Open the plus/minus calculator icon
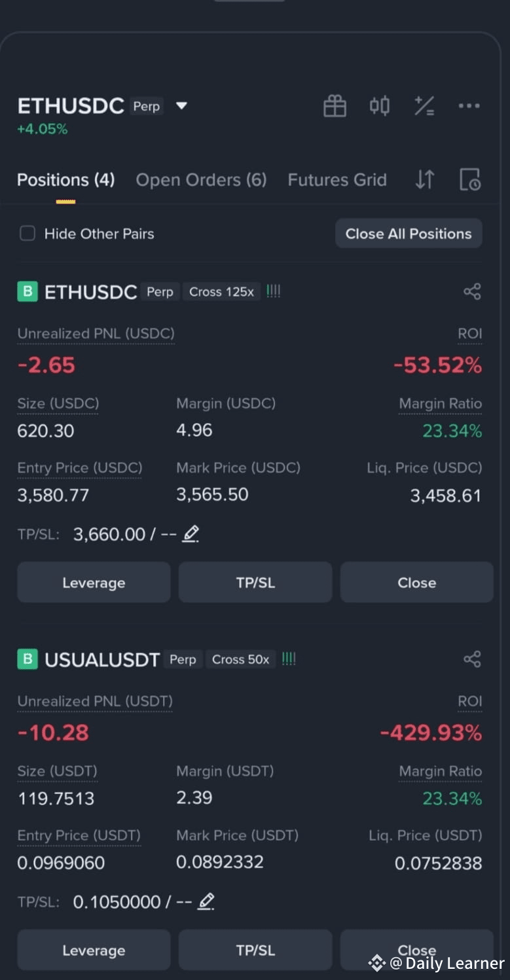Screen dimensions: 510x980 [424, 105]
